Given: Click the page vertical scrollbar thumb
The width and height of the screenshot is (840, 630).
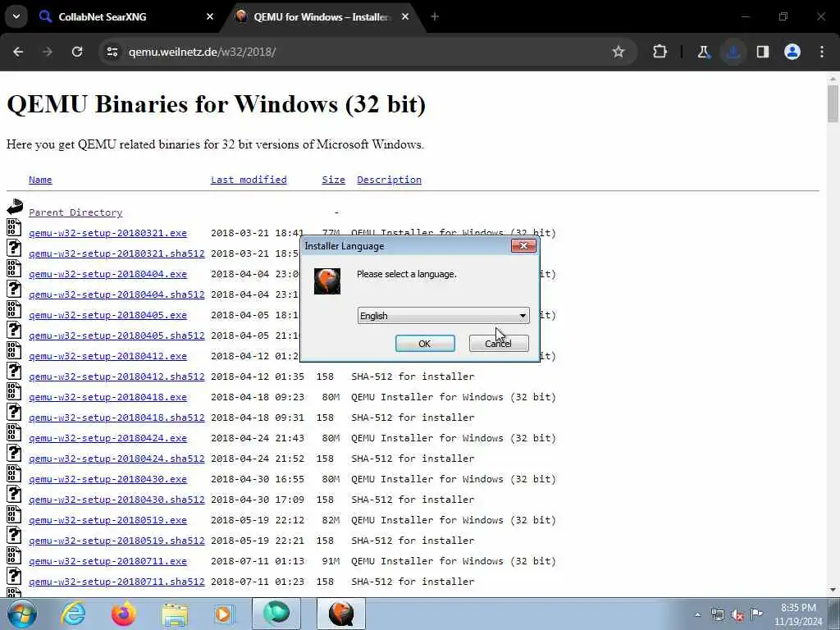Looking at the screenshot, I should [833, 103].
